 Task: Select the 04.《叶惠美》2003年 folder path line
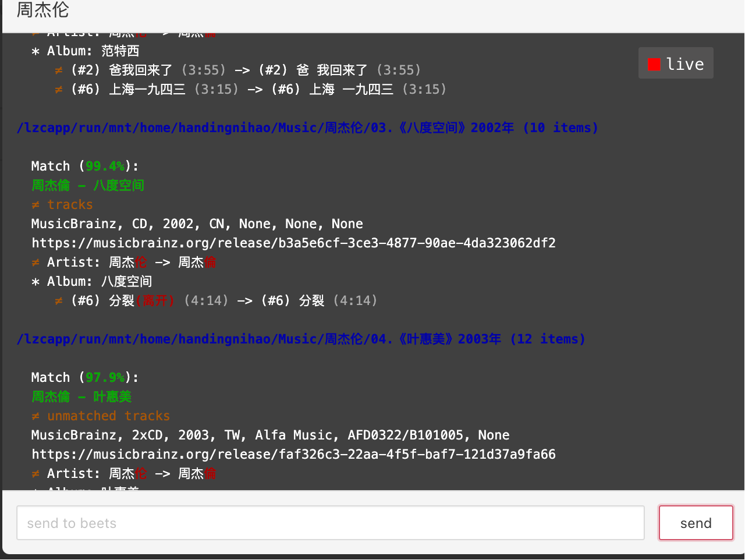tap(301, 339)
